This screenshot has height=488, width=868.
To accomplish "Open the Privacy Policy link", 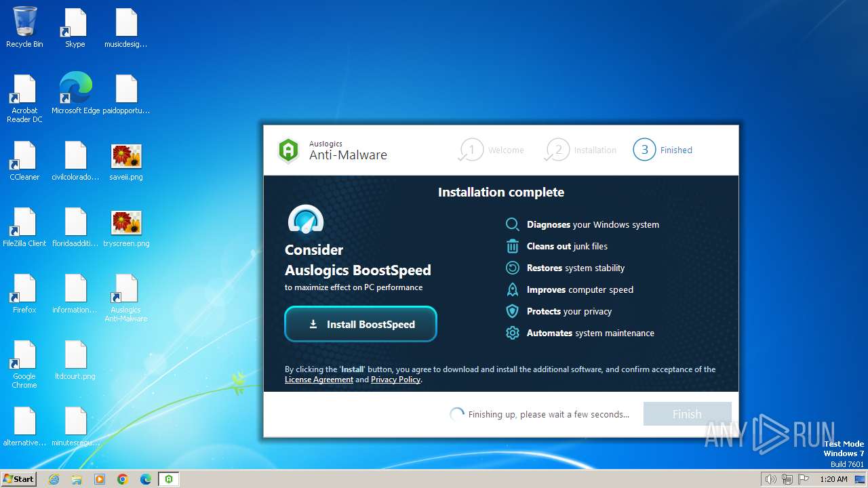I will [x=395, y=380].
